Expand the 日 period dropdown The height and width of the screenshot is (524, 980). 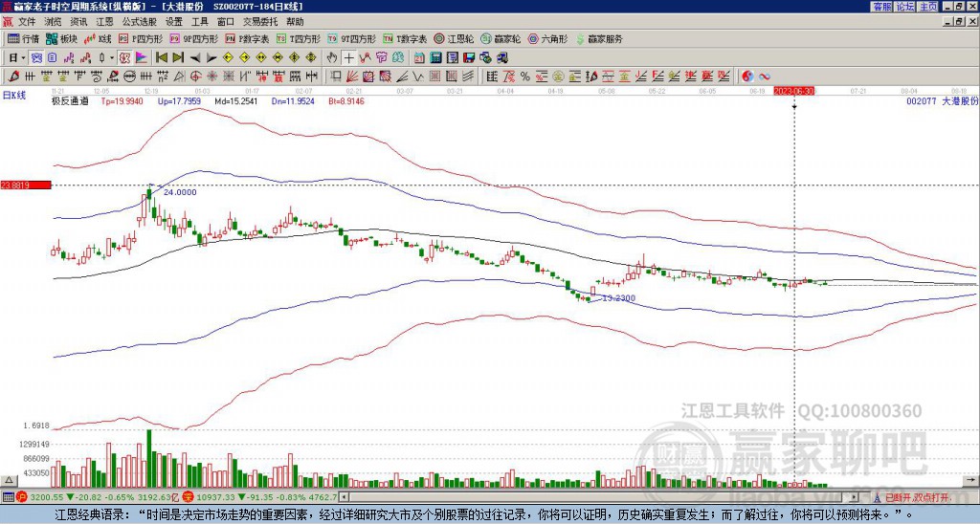pos(23,58)
